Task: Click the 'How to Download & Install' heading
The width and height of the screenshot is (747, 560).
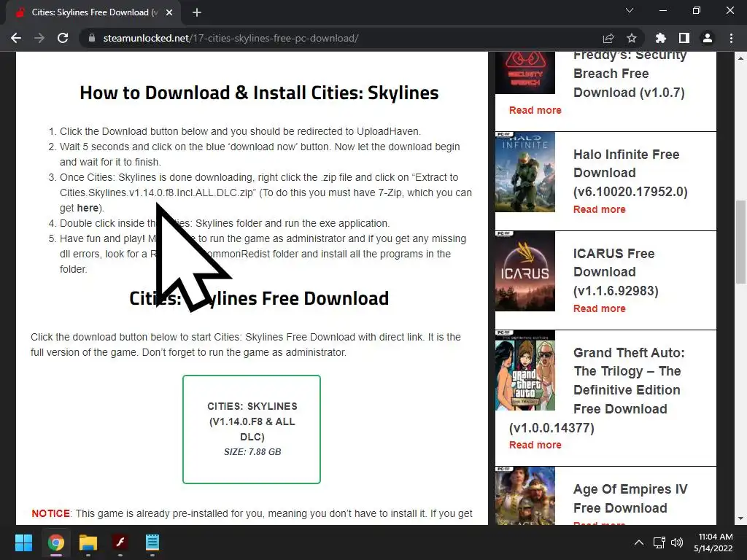Action: (259, 93)
